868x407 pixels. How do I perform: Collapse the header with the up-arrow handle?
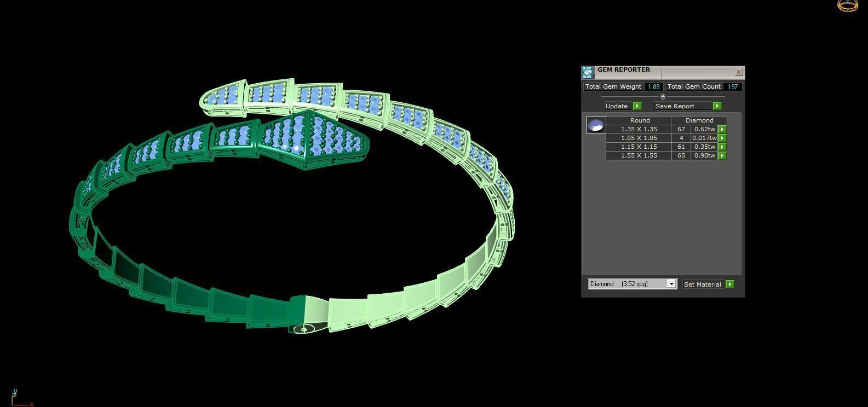[x=663, y=96]
